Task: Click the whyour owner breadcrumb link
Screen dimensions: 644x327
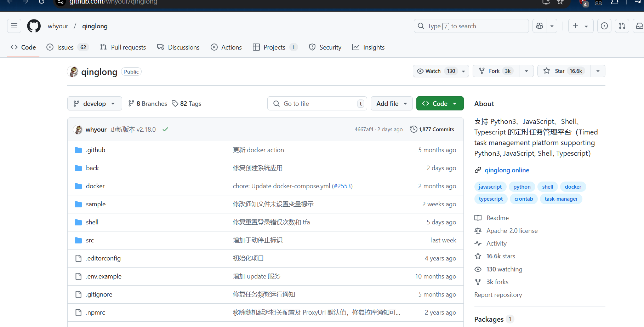Action: 58,26
